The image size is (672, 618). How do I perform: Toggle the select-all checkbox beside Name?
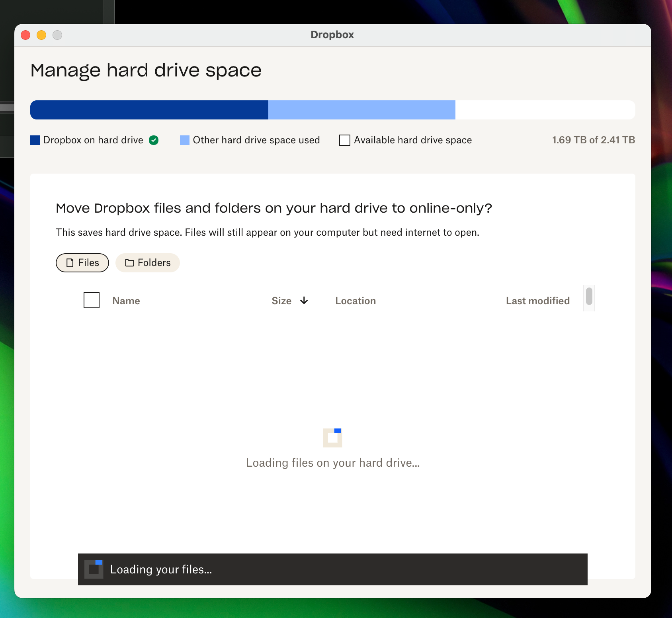(x=91, y=300)
